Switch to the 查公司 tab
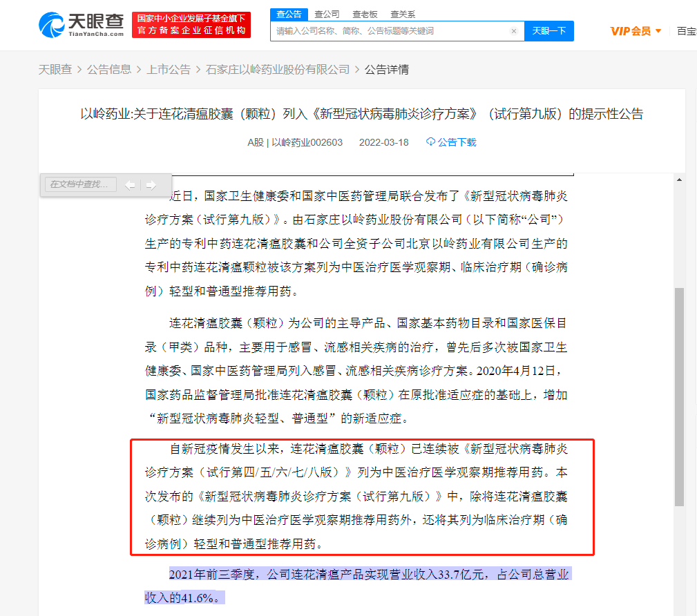The width and height of the screenshot is (697, 616). (x=327, y=15)
